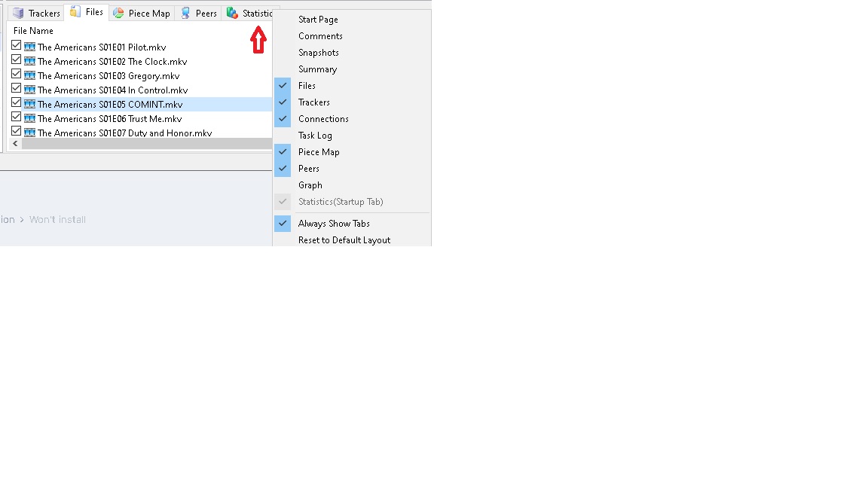Uncheck the S01E01 Pilot.mkv checkbox

(16, 45)
